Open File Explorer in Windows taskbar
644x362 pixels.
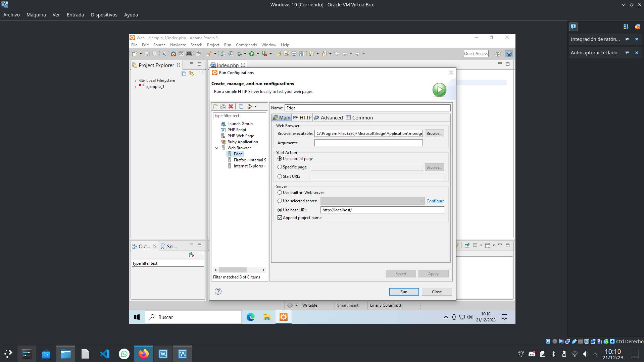267,317
